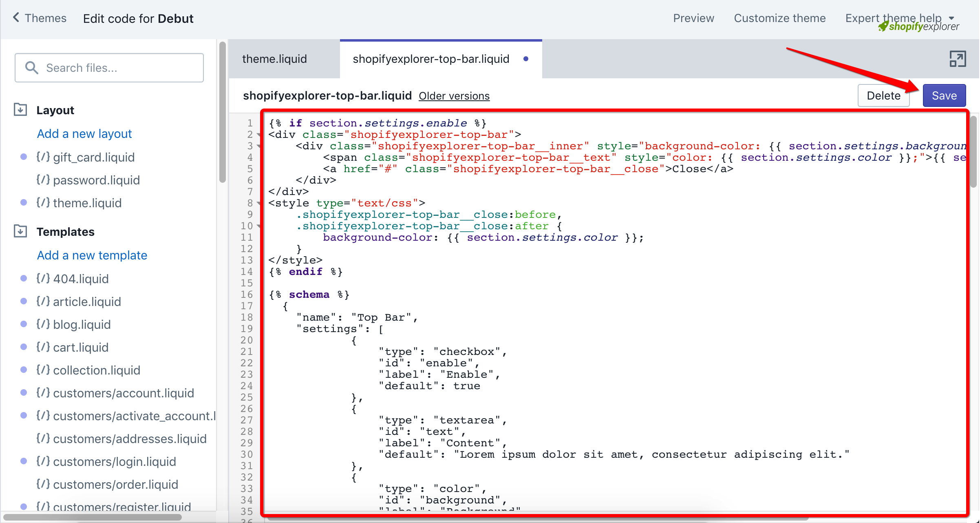Click the Save button
Image resolution: width=980 pixels, height=523 pixels.
tap(944, 95)
